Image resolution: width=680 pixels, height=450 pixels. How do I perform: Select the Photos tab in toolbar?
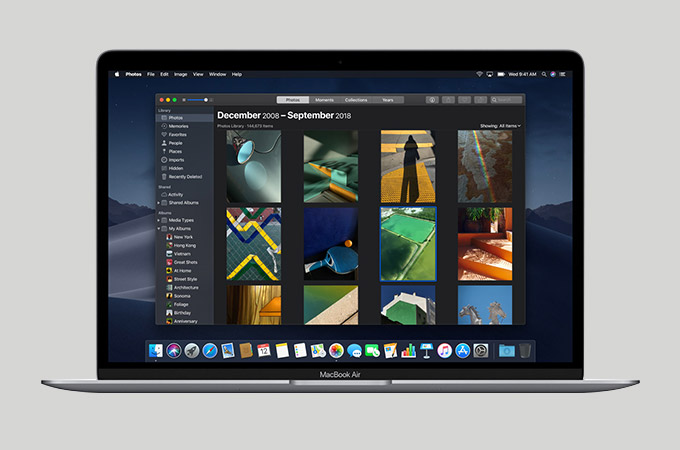click(x=293, y=100)
